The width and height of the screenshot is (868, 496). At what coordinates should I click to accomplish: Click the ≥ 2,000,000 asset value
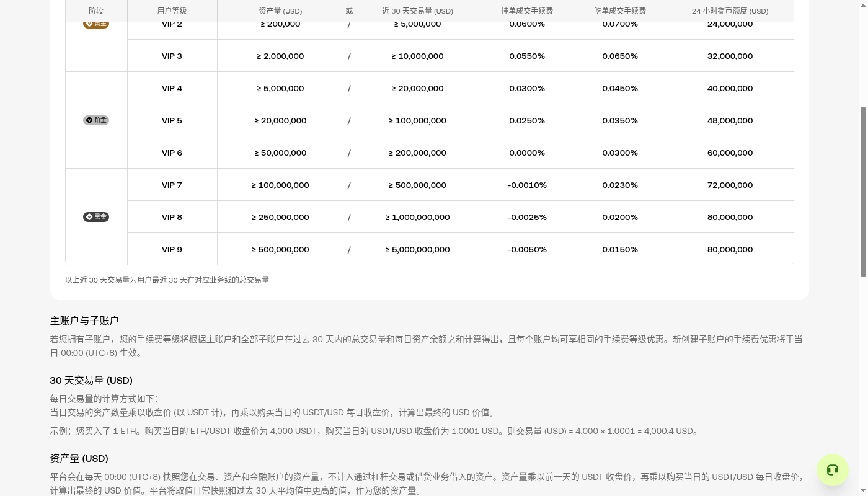(280, 56)
